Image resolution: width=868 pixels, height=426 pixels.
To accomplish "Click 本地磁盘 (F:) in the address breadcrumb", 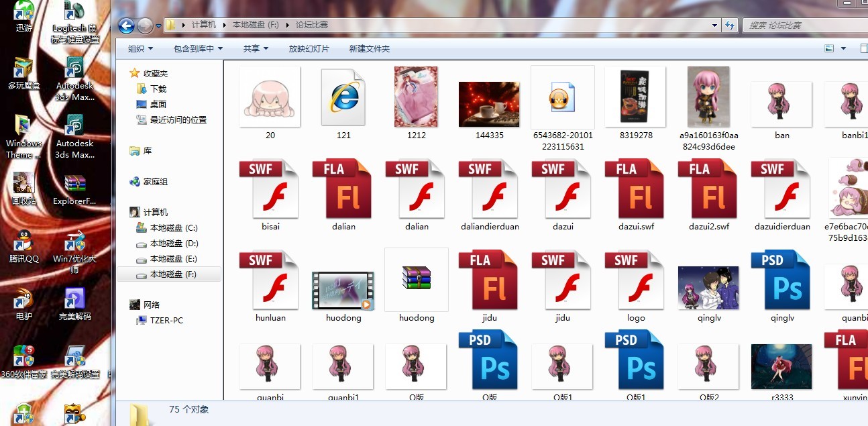I will coord(255,25).
